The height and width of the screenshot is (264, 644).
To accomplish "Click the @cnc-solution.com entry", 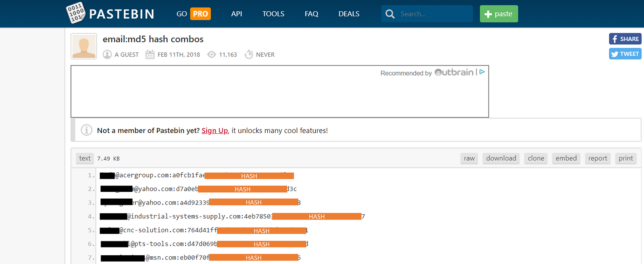I will pos(204,230).
